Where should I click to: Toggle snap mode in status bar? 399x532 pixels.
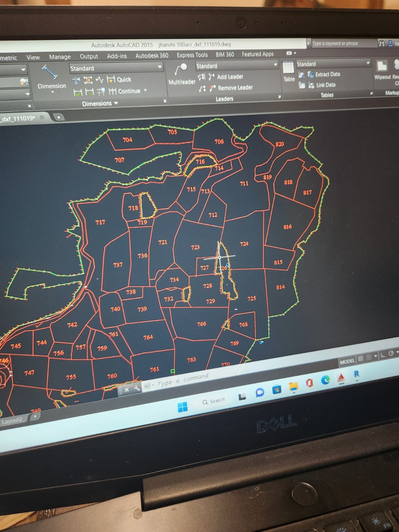pos(368,357)
